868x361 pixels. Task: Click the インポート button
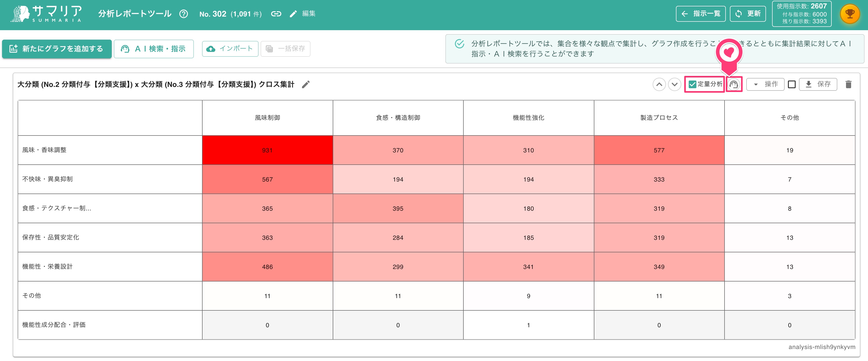(230, 49)
